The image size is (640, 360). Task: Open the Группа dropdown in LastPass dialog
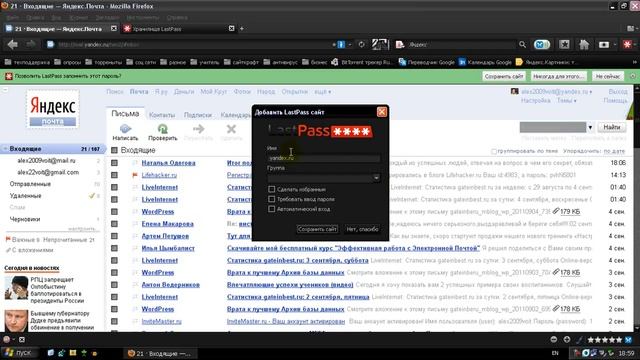376,178
